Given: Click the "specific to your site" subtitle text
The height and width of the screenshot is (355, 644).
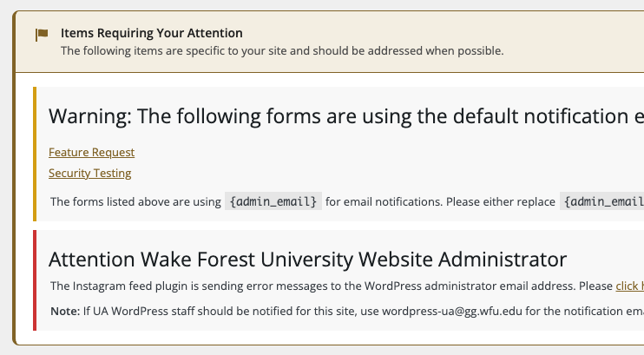Looking at the screenshot, I should 281,50.
